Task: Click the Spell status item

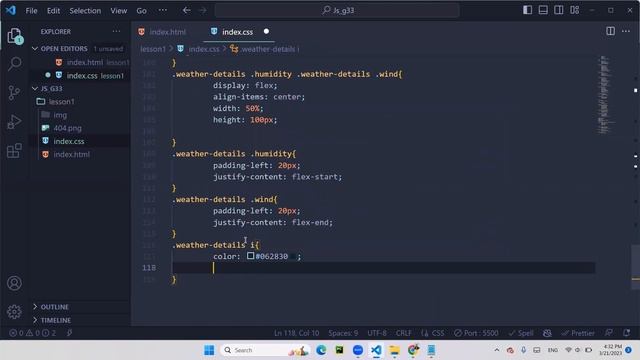Action: pyautogui.click(x=521, y=333)
